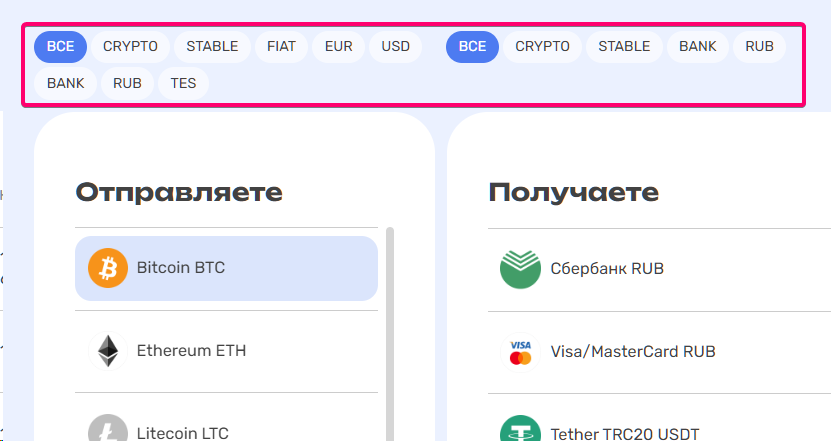831x441 pixels.
Task: Click the Visa/MasterCard card logo icon
Action: tap(520, 352)
